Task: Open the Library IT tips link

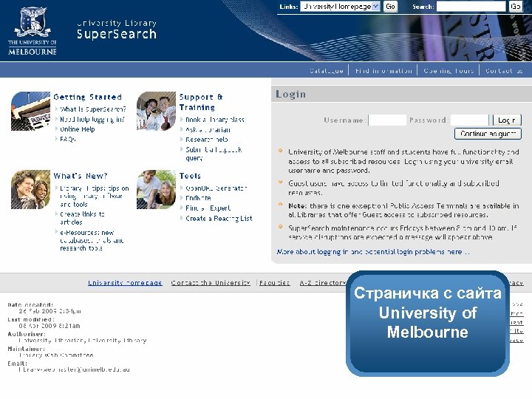Action: (x=95, y=196)
